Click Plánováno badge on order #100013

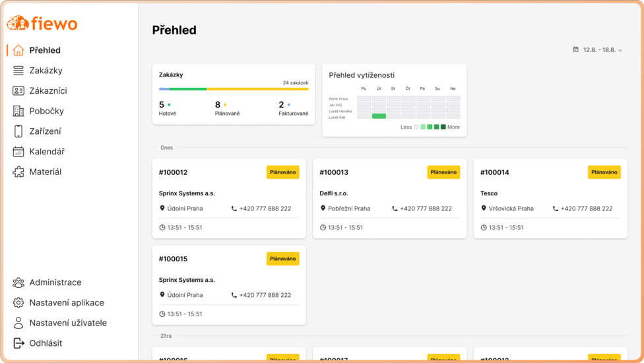click(x=443, y=172)
